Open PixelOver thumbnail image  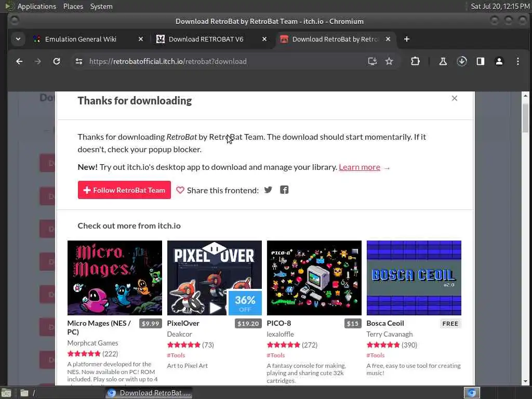(x=215, y=278)
